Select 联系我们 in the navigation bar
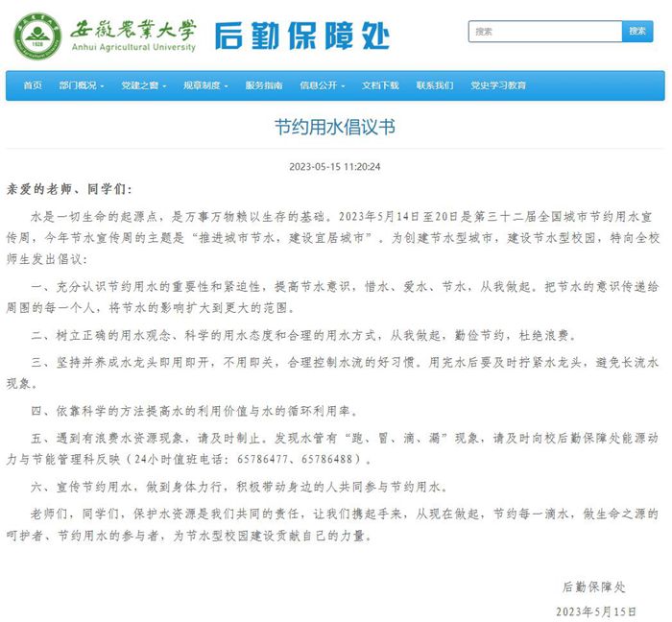 point(435,85)
